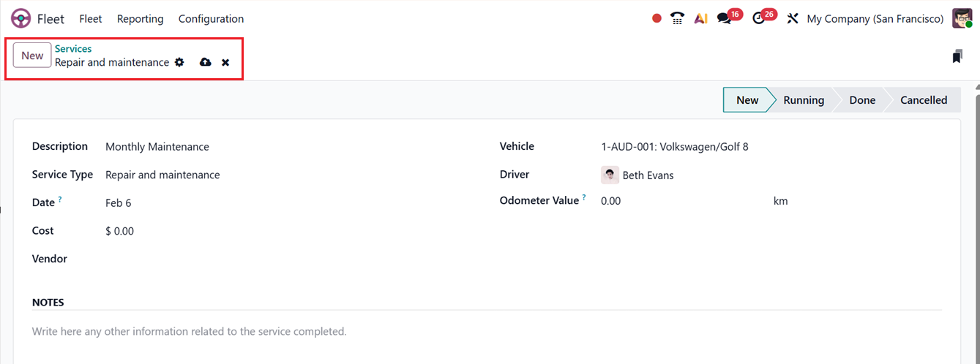The width and height of the screenshot is (980, 364).
Task: Click the Fleet app logo icon
Action: 21,18
